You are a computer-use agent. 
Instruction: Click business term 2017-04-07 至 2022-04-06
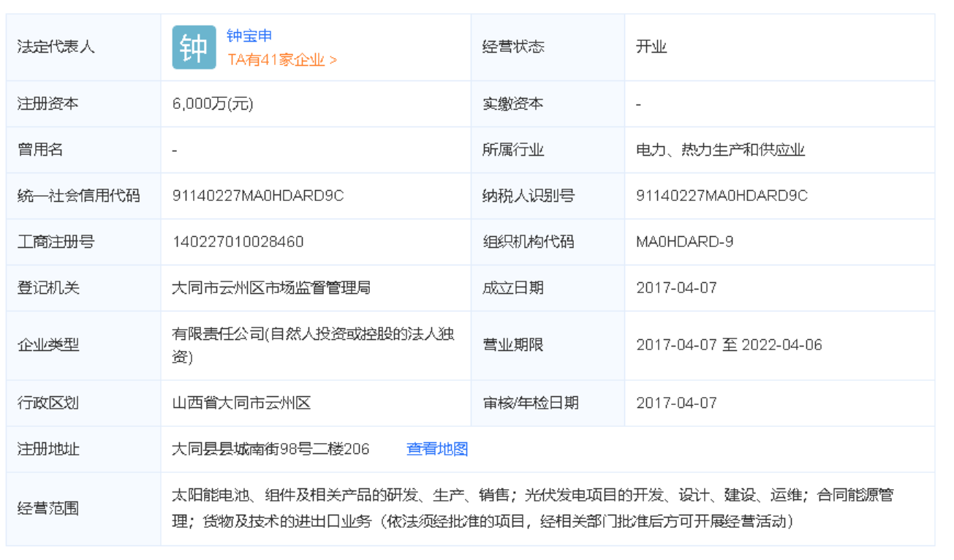point(729,344)
